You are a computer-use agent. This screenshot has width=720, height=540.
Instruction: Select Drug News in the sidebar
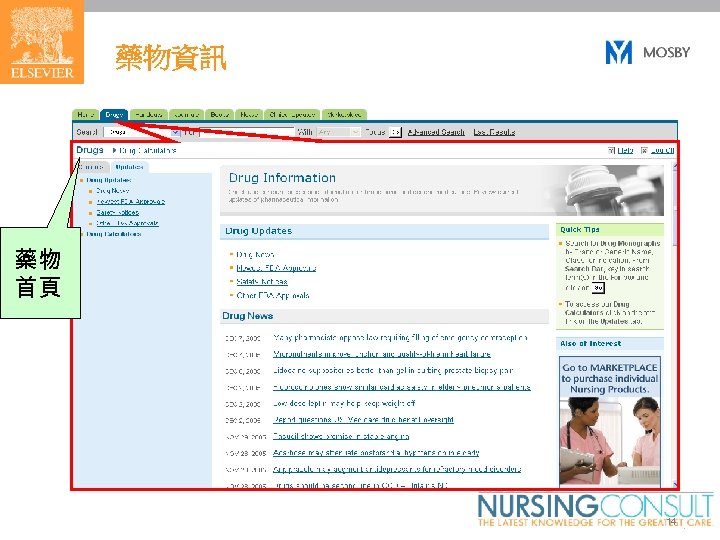112,191
